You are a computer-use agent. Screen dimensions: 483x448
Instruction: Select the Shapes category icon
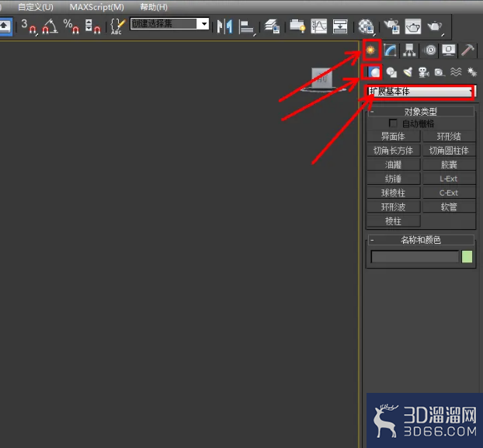391,72
